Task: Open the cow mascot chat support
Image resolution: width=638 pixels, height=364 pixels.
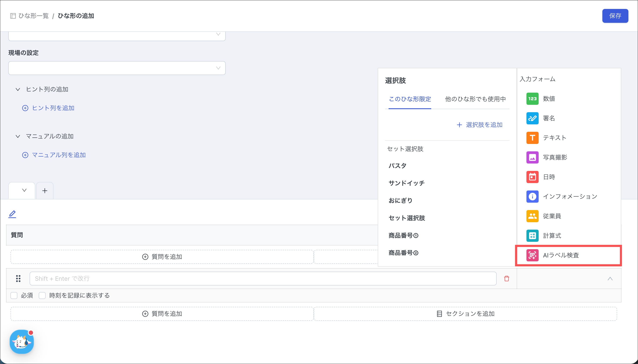Action: click(x=22, y=342)
